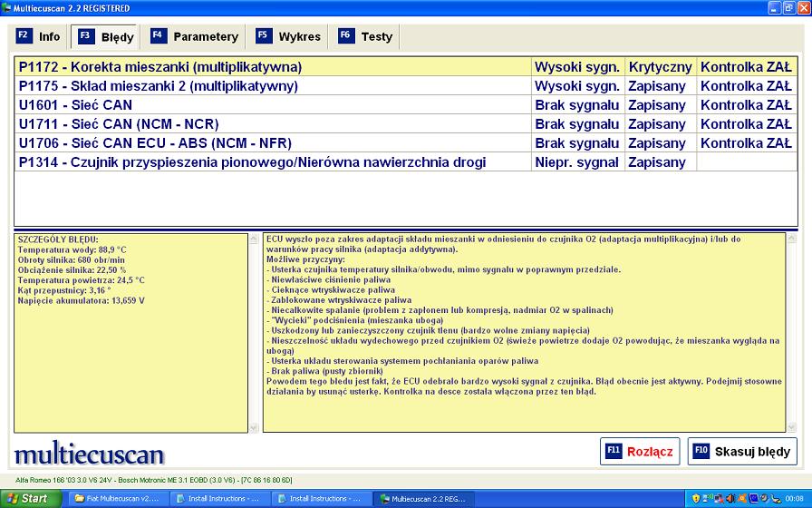Screen dimensions: 812x508
Task: Close the Multiecuscan window
Action: point(804,8)
